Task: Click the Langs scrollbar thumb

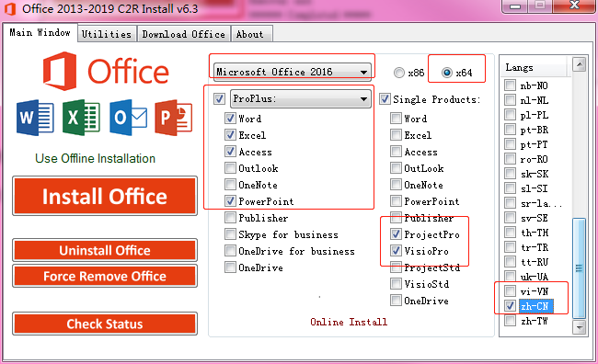Action: [579, 268]
